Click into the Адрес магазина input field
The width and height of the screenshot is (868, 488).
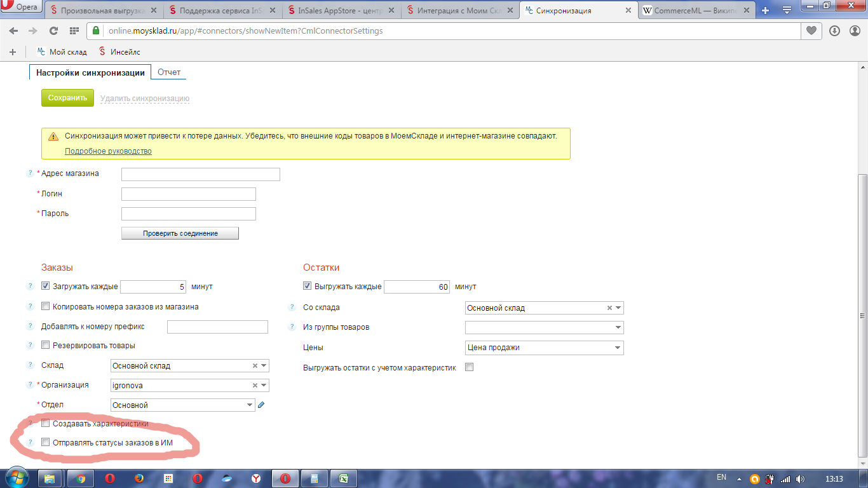click(201, 174)
